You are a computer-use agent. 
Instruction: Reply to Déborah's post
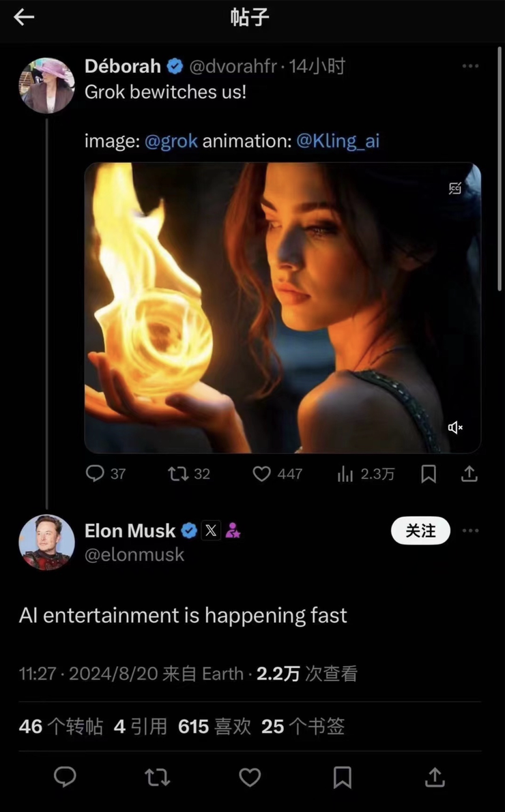[96, 473]
